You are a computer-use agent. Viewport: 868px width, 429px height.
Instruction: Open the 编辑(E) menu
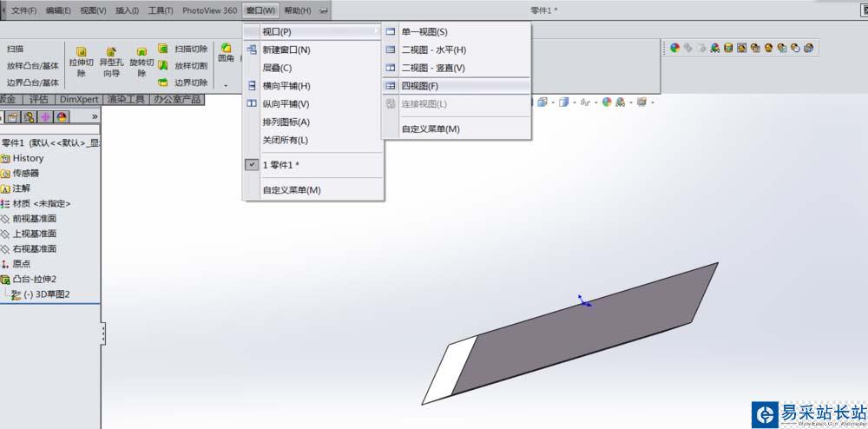58,10
